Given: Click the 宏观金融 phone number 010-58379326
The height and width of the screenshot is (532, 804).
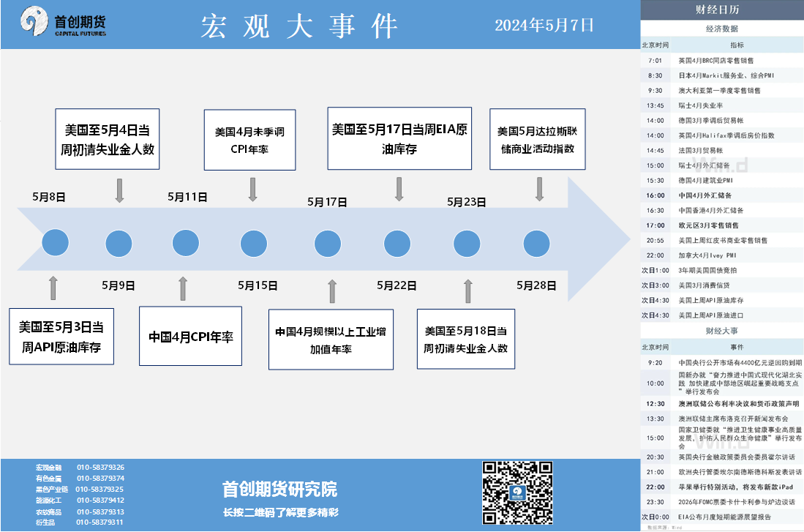Looking at the screenshot, I should (100, 468).
